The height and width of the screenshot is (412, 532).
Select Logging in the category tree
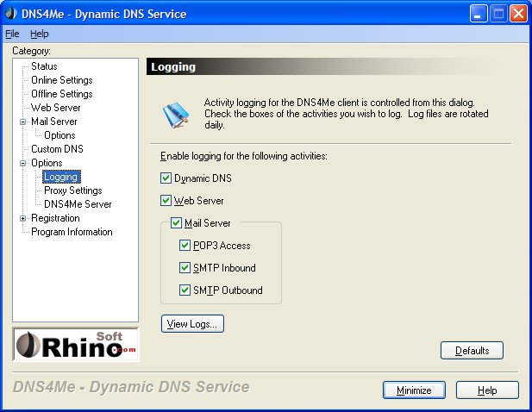pos(61,177)
